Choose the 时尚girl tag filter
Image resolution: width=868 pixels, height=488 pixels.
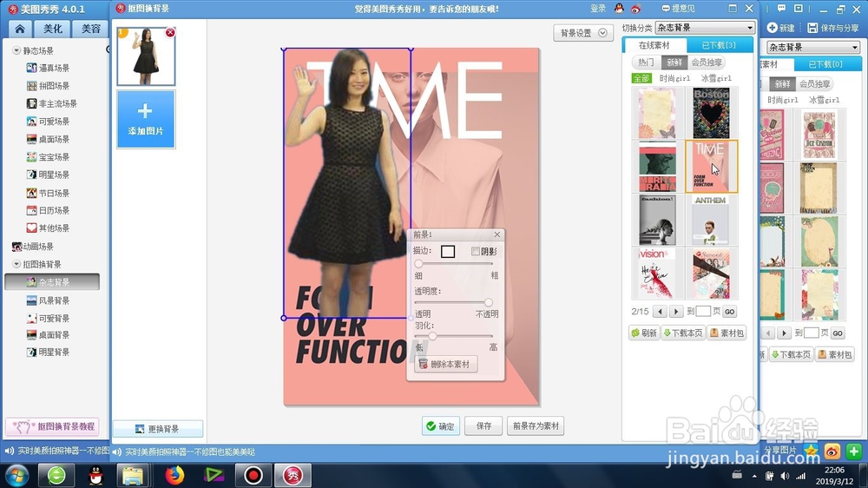click(x=674, y=78)
